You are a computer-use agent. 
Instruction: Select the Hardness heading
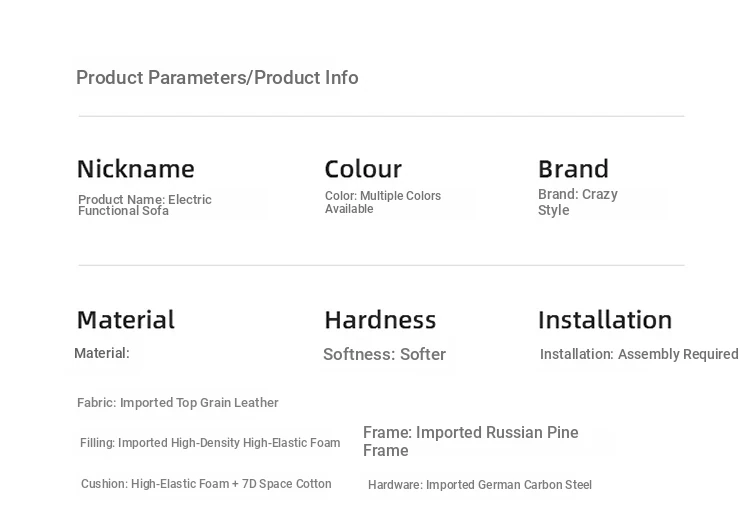(x=380, y=319)
